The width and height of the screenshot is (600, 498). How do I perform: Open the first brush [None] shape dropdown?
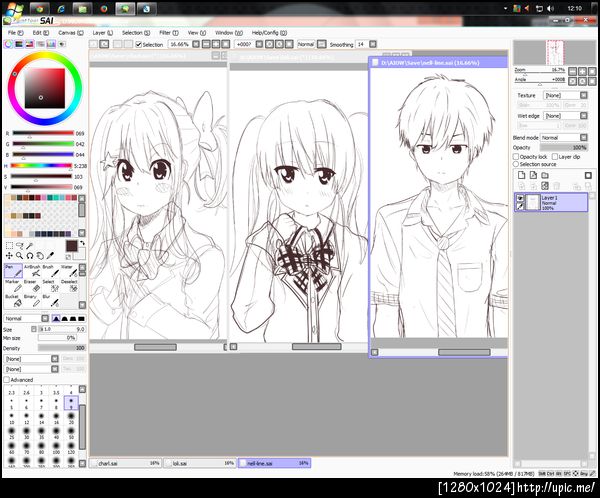[31, 359]
